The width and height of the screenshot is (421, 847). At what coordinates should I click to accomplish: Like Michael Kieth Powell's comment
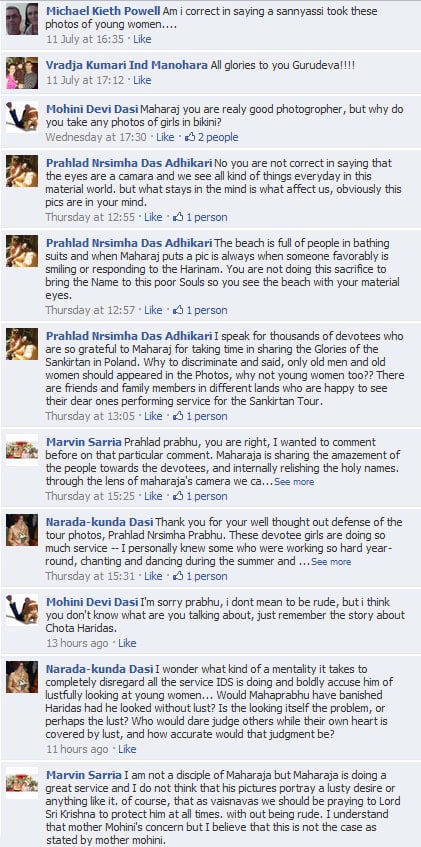tap(142, 39)
